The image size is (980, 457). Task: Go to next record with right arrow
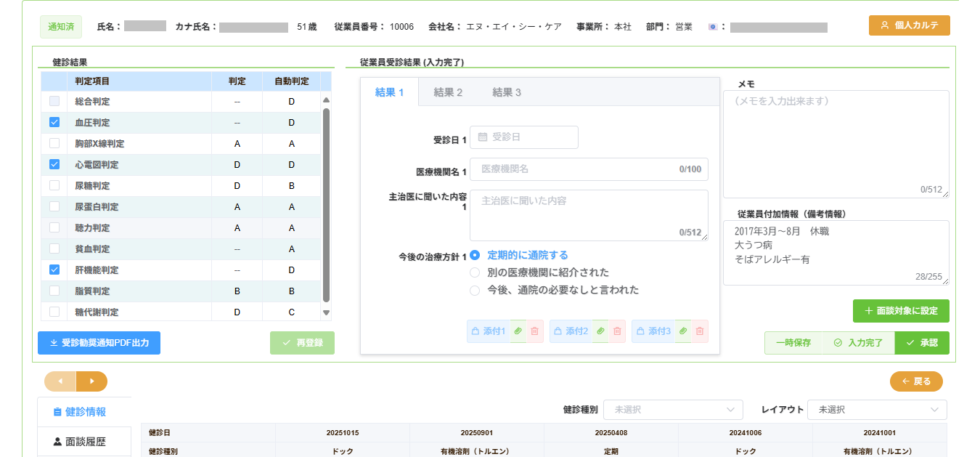coord(91,381)
